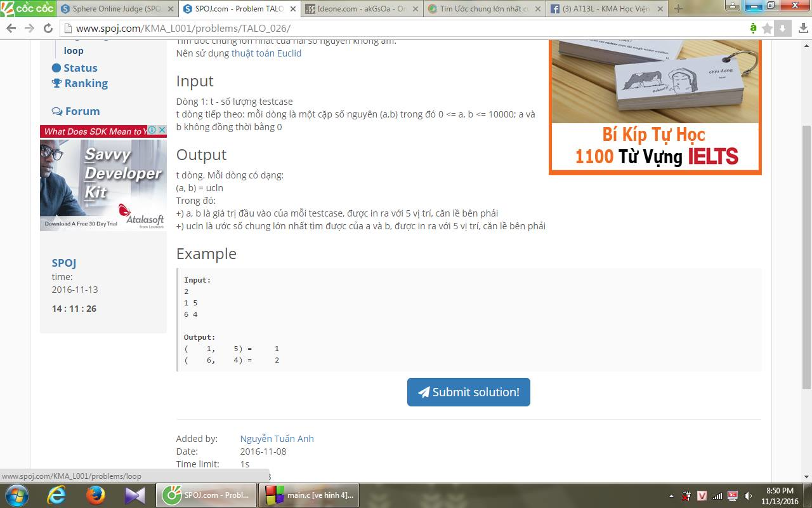Go to the Ranking page in sidebar
This screenshot has height=508, width=812.
click(86, 83)
